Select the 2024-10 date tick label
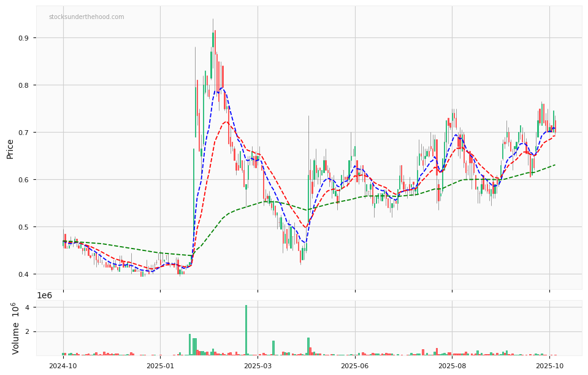This screenshot has width=588, height=375. [x=63, y=366]
